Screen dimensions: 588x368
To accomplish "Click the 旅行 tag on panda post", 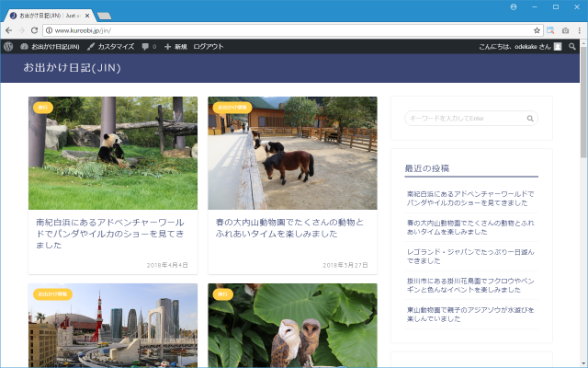I will pos(43,108).
